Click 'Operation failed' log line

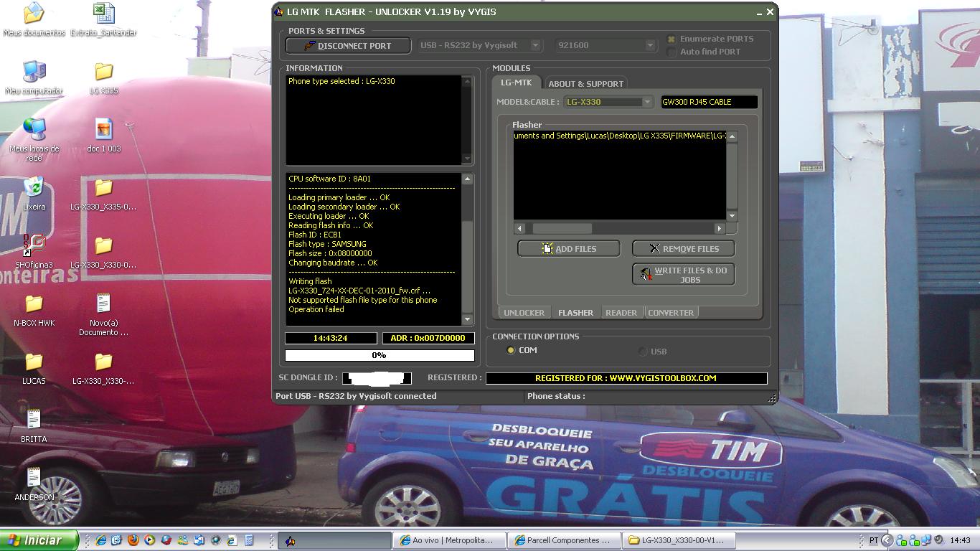tap(316, 309)
